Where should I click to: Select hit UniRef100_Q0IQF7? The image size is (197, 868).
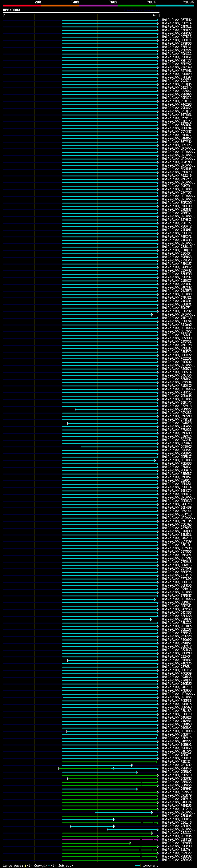tap(177, 111)
